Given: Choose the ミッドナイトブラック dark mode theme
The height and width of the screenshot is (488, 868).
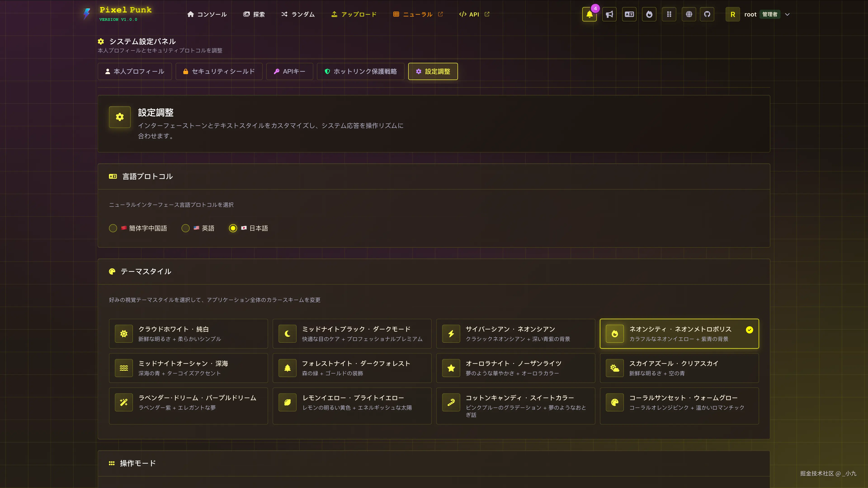Looking at the screenshot, I should (352, 333).
